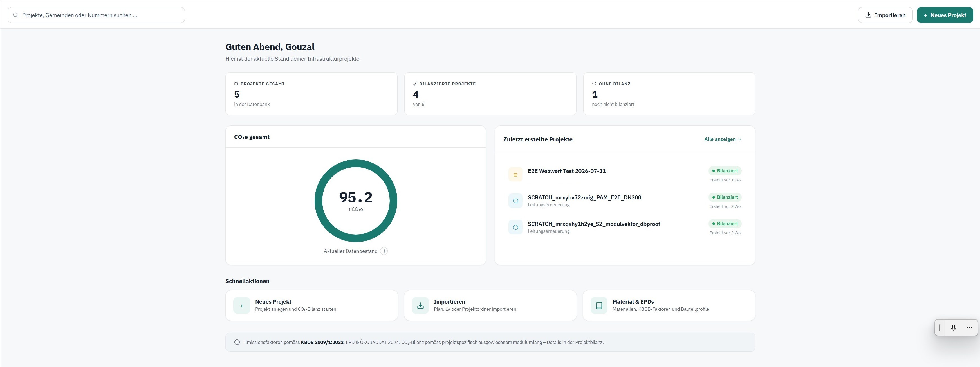
Task: Click the 'Zuletzt erstellte Projekte' heading
Action: pyautogui.click(x=538, y=139)
